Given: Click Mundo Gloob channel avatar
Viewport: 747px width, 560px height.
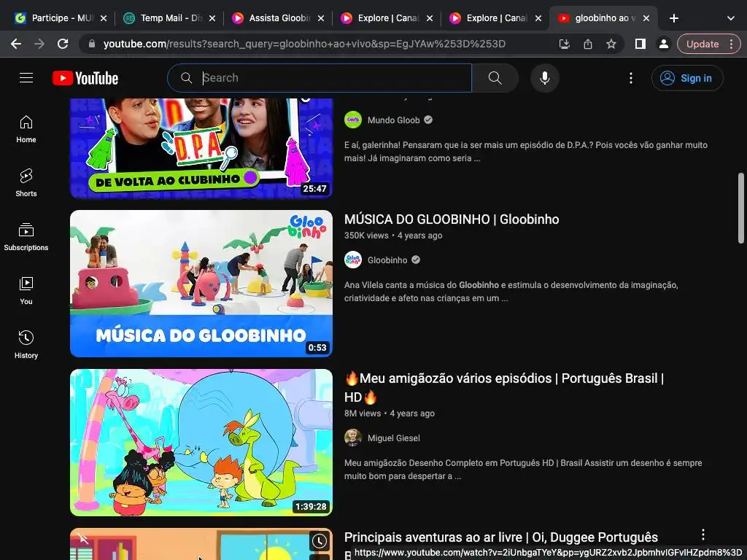Looking at the screenshot, I should click(353, 120).
